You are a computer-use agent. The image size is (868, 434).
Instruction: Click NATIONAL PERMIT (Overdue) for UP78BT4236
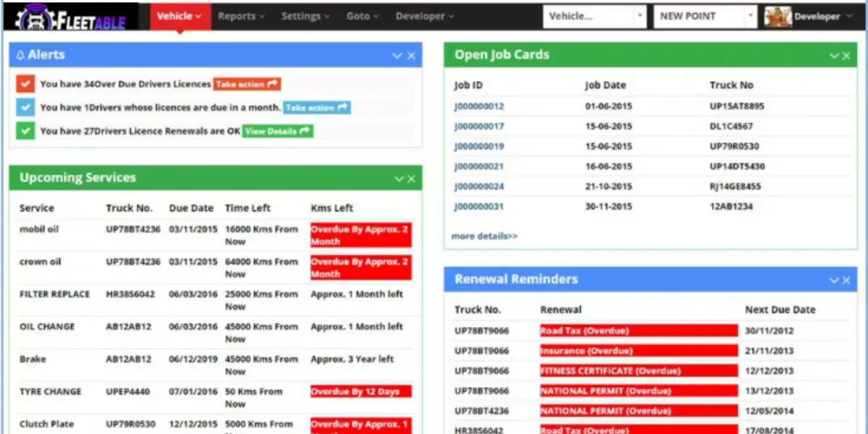point(639,411)
